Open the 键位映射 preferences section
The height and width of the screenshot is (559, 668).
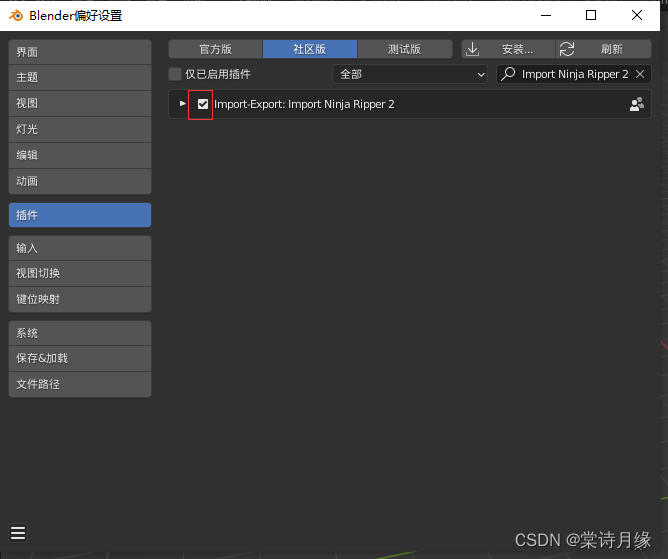click(x=80, y=300)
